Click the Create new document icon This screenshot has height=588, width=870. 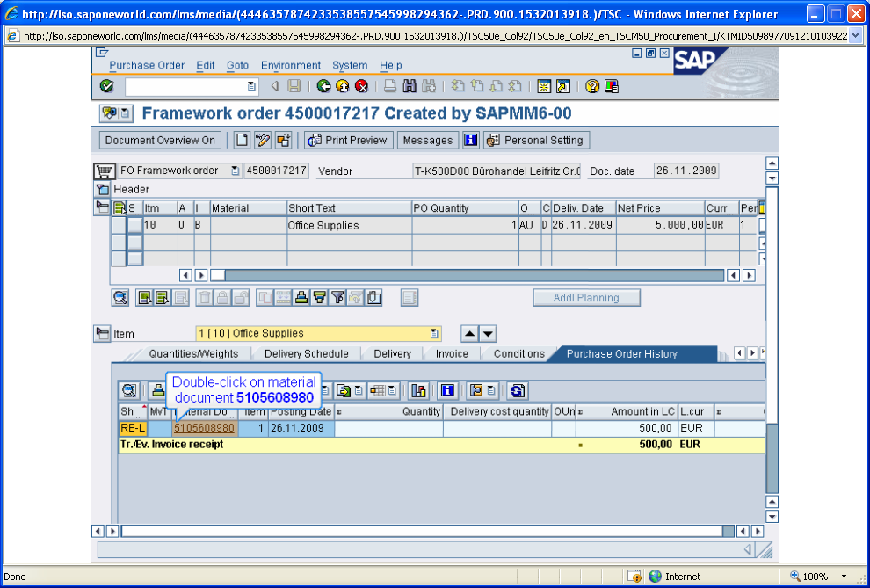(x=242, y=141)
